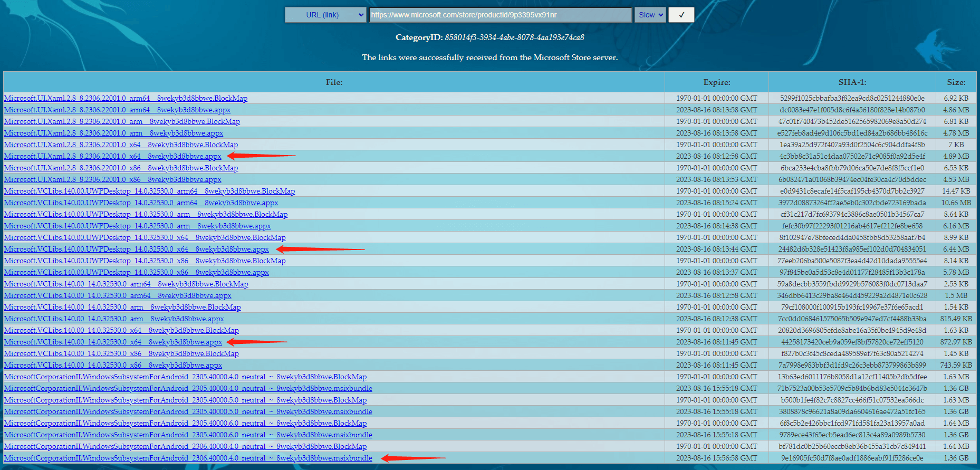Click Microsoft.VCLibs.140.00 x86 appx link
980x470 pixels.
113,366
